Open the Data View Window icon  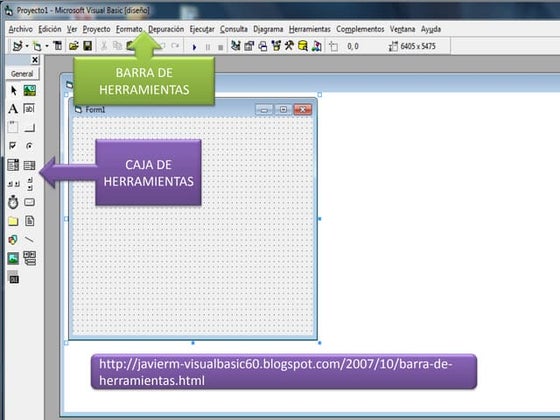[303, 46]
